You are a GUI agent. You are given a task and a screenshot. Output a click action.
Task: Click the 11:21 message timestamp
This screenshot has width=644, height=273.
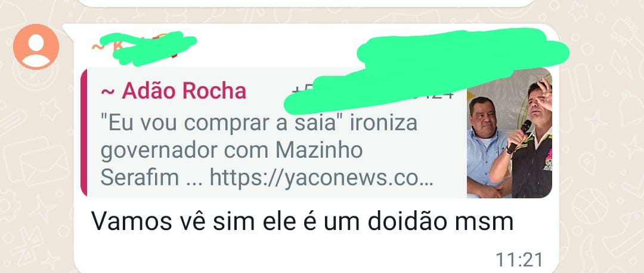(x=519, y=260)
